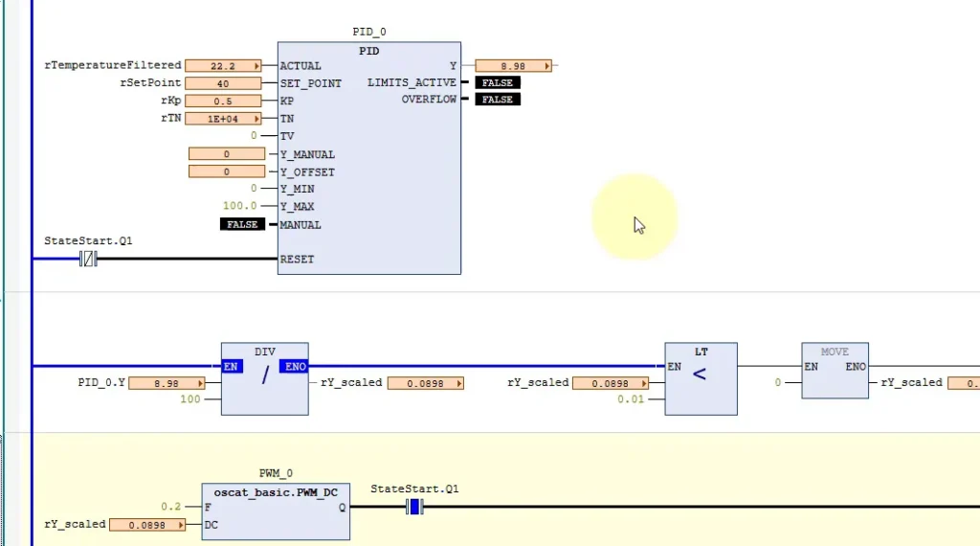
Task: Select the rSetPoint variable label
Action: (150, 82)
